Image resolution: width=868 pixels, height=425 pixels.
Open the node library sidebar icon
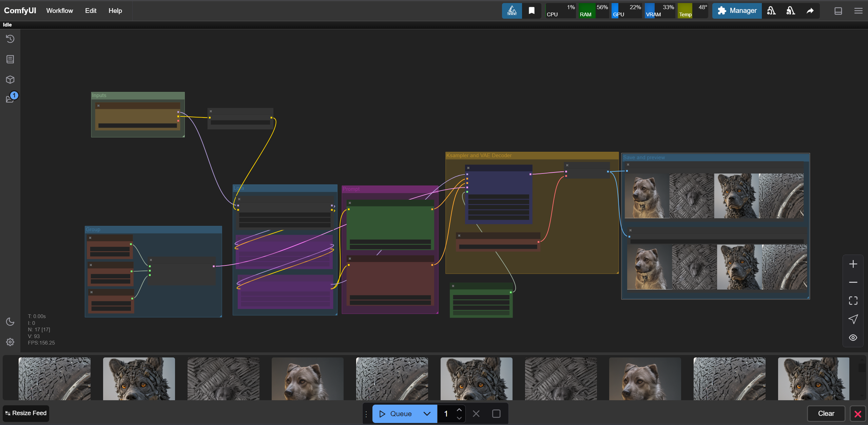click(10, 59)
